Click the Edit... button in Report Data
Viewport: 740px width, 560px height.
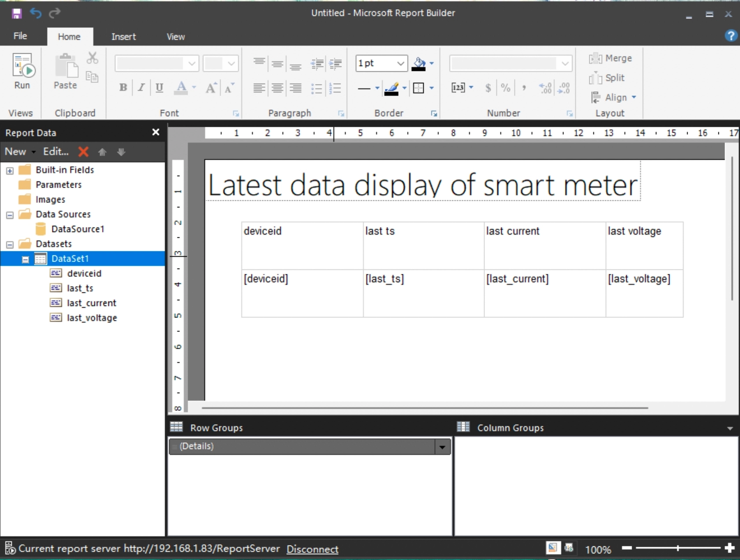tap(56, 152)
